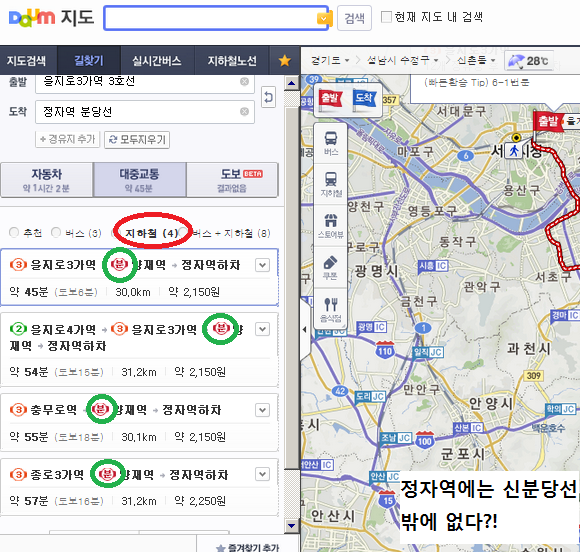The height and width of the screenshot is (552, 580).
Task: Click the 분당선 icon in the 종로3가역 route
Action: (x=107, y=474)
